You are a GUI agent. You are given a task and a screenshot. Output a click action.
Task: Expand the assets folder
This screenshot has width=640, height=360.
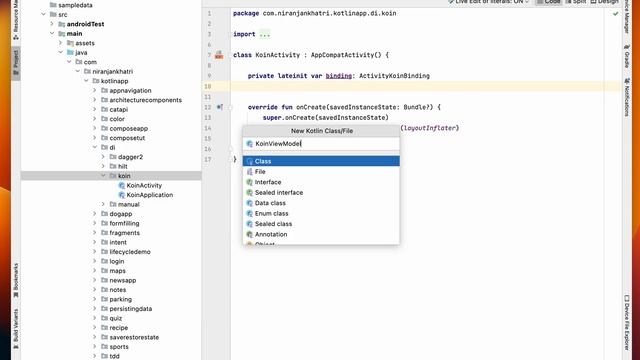[60, 43]
